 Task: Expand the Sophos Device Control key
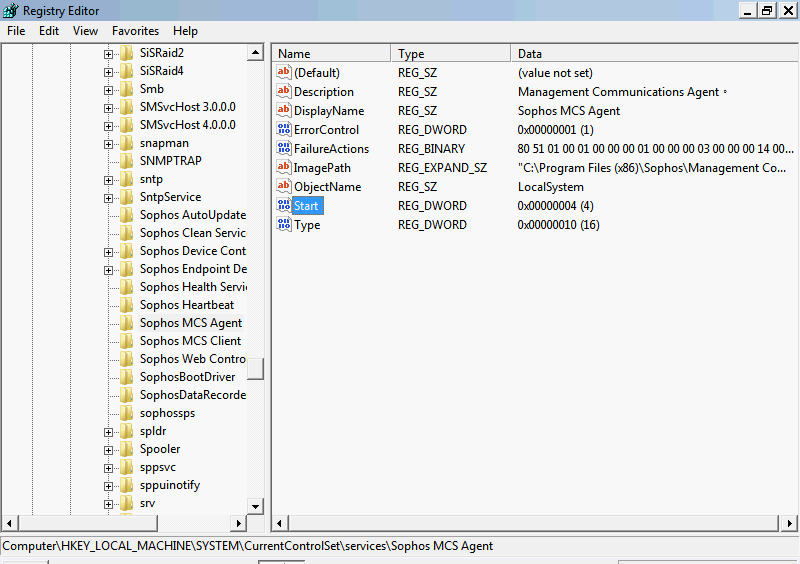[108, 252]
